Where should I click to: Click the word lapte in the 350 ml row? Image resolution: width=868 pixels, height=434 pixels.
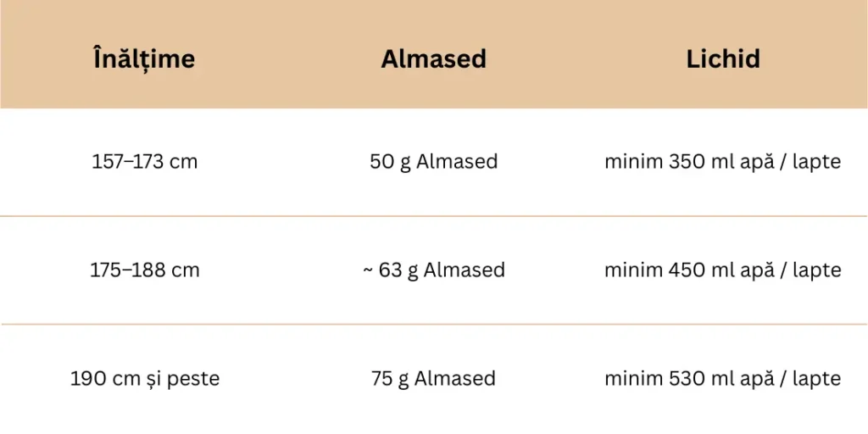point(816,162)
